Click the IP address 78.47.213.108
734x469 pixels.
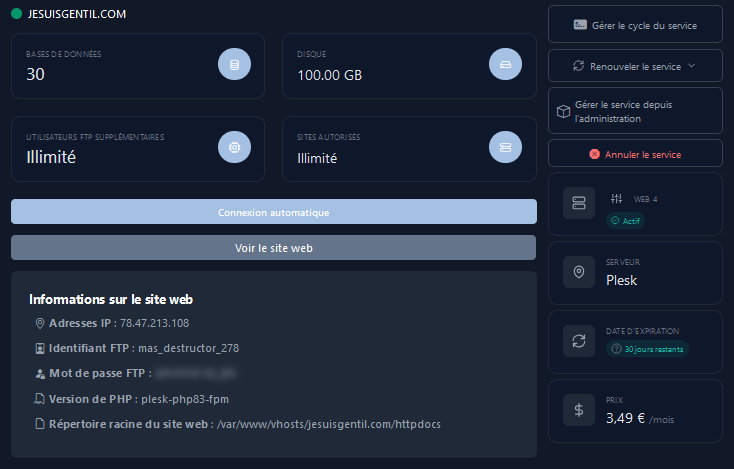coord(154,323)
